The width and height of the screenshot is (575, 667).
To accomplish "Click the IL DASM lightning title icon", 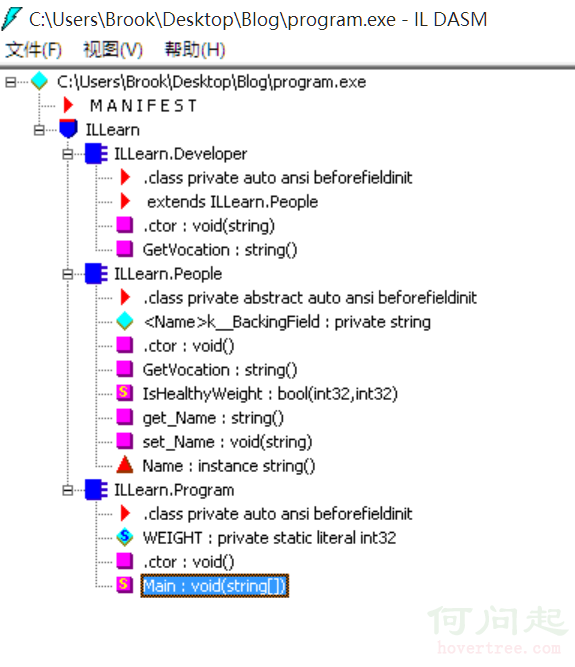I will pos(11,19).
